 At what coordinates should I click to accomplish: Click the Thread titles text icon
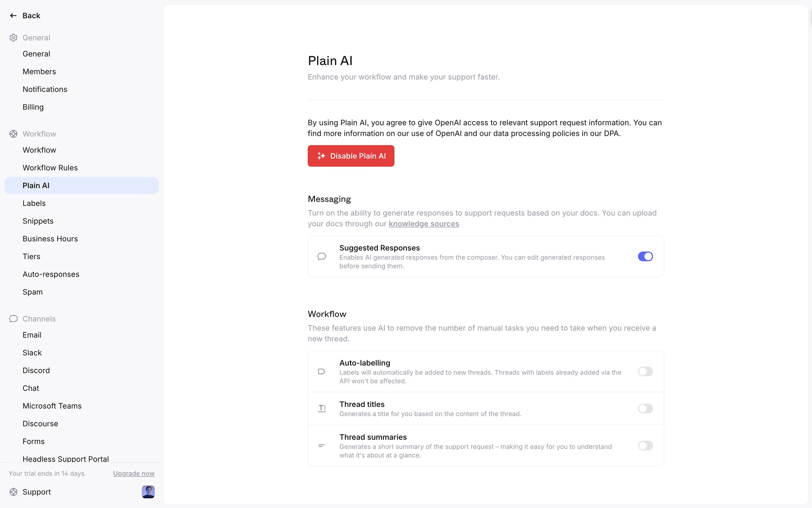point(322,409)
